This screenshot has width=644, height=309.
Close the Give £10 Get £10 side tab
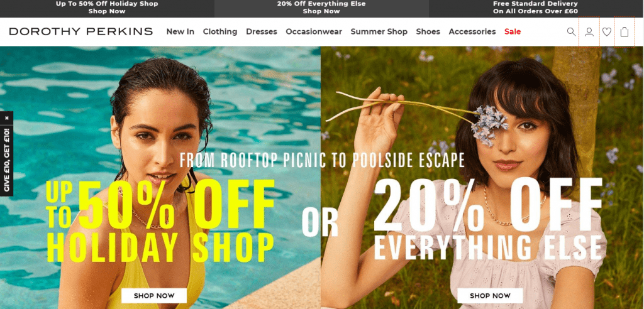pos(6,118)
